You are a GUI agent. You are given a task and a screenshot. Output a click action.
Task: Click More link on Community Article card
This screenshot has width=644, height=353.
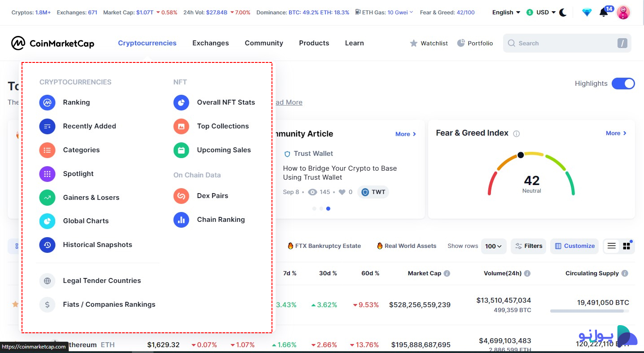tap(406, 134)
